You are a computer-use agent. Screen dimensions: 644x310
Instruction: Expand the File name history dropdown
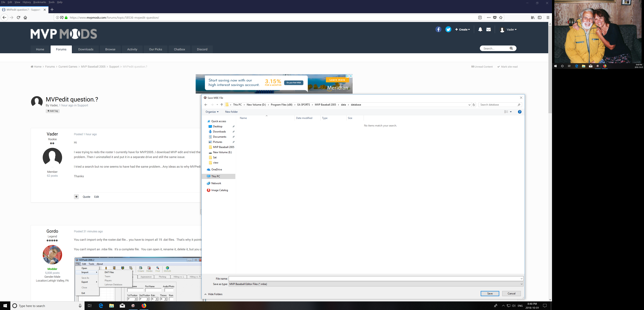522,279
